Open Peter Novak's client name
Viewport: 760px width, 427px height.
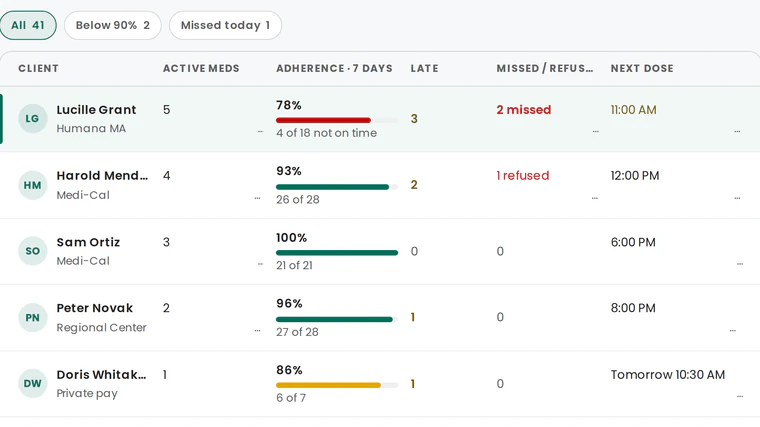pyautogui.click(x=95, y=308)
